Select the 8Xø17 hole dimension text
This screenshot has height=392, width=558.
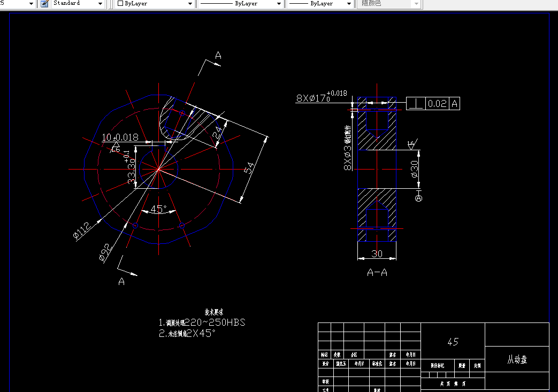(322, 96)
